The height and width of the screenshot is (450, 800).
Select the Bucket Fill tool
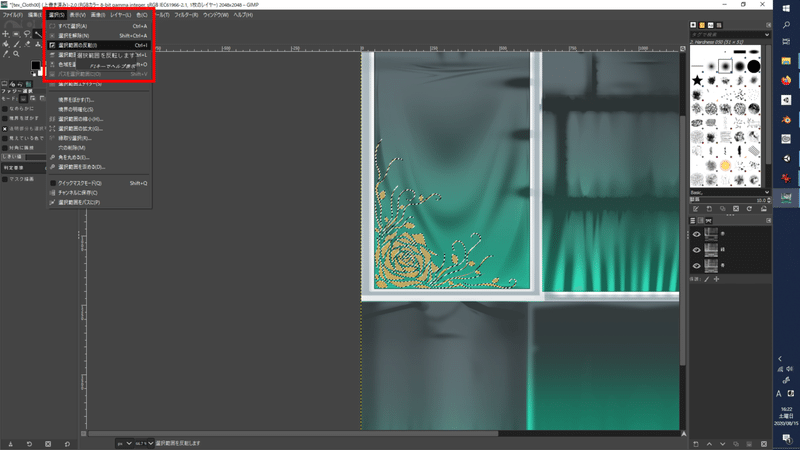click(x=6, y=44)
